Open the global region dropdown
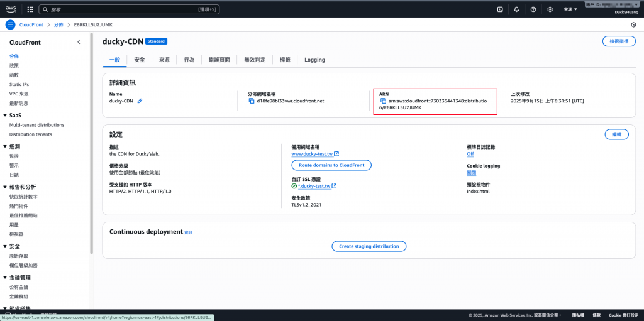Viewport: 644px width, 321px height. tap(570, 9)
